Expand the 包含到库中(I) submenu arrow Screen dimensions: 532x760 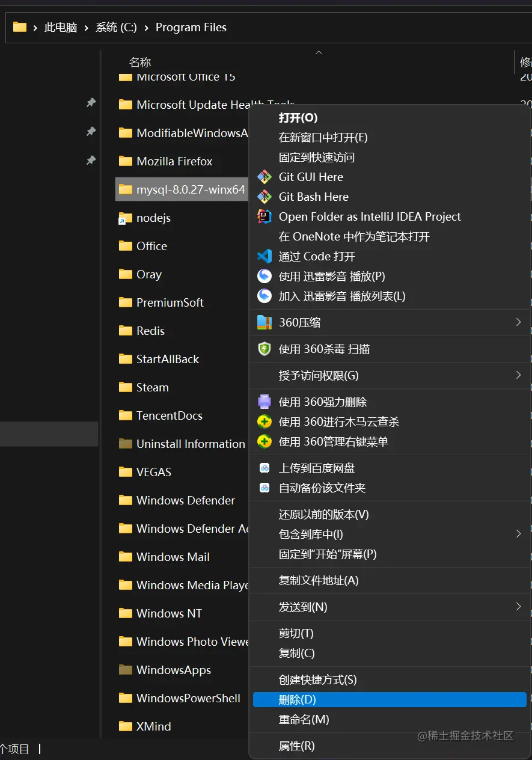(518, 534)
